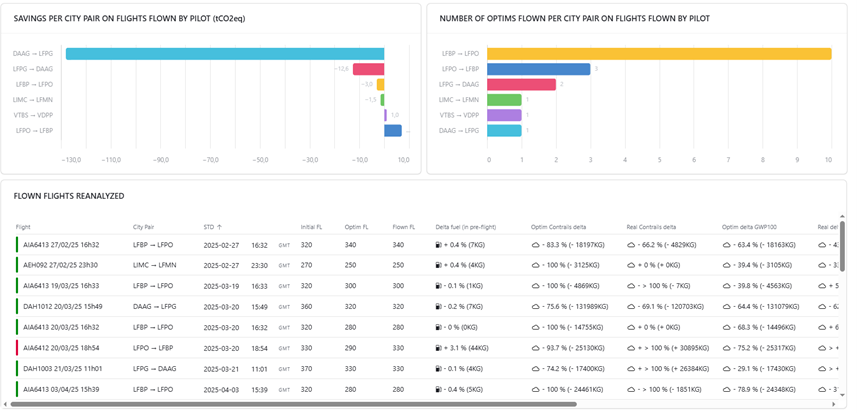Click the fuel icon in the AIA6412 row

click(439, 348)
